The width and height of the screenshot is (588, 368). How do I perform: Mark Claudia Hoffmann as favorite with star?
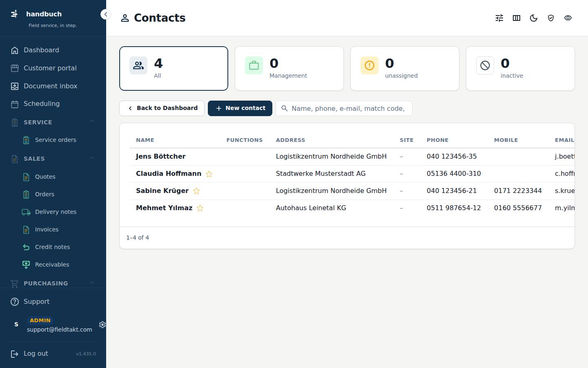point(209,174)
